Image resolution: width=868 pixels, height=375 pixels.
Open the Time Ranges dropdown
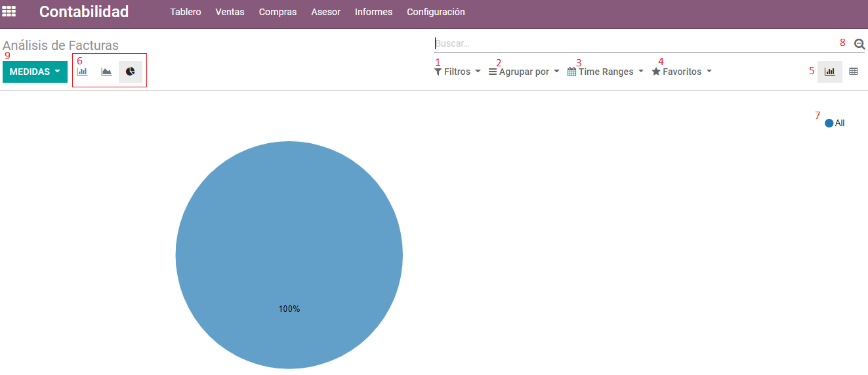(x=605, y=72)
